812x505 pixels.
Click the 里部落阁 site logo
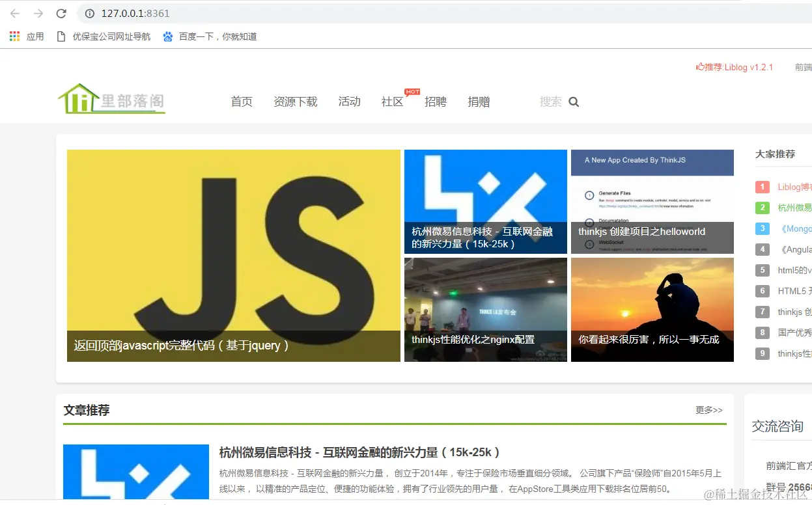click(111, 99)
